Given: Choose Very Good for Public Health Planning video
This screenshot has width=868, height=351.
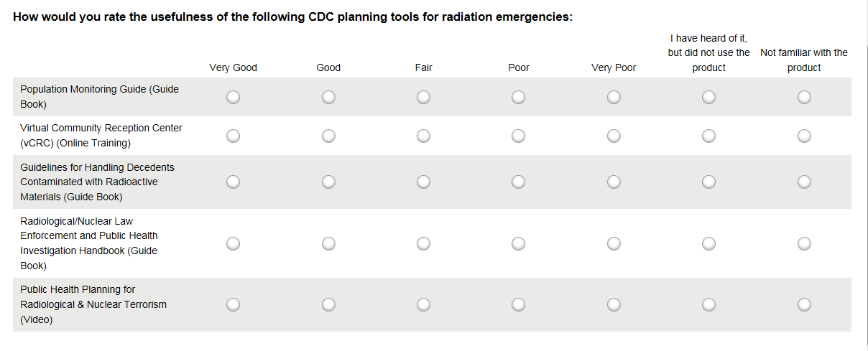Looking at the screenshot, I should (x=233, y=305).
